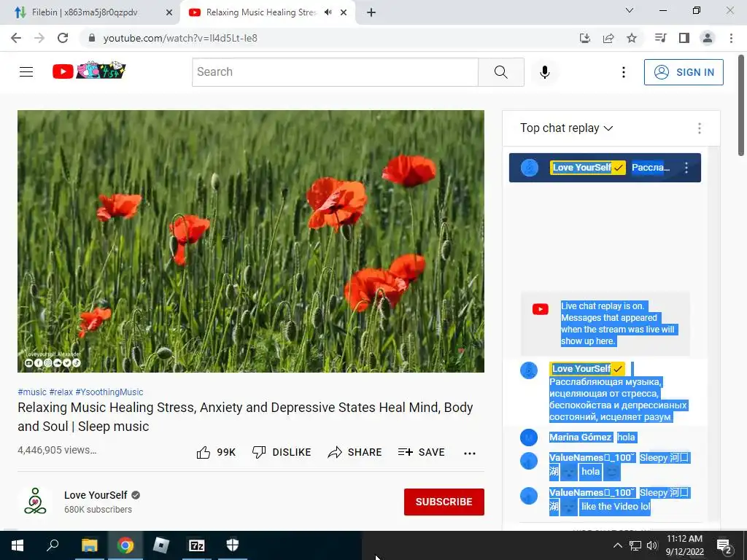Viewport: 747px width, 560px height.
Task: Close the Relaxing Music YouTube tab
Action: point(344,12)
